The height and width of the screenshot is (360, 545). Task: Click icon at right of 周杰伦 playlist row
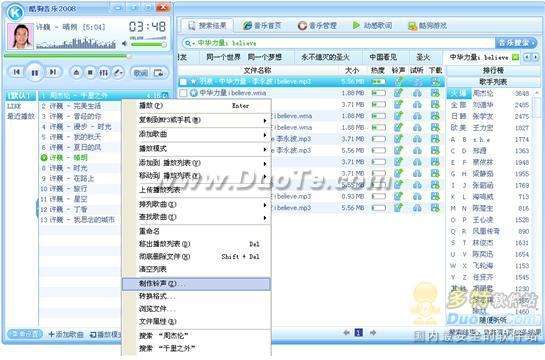[165, 95]
